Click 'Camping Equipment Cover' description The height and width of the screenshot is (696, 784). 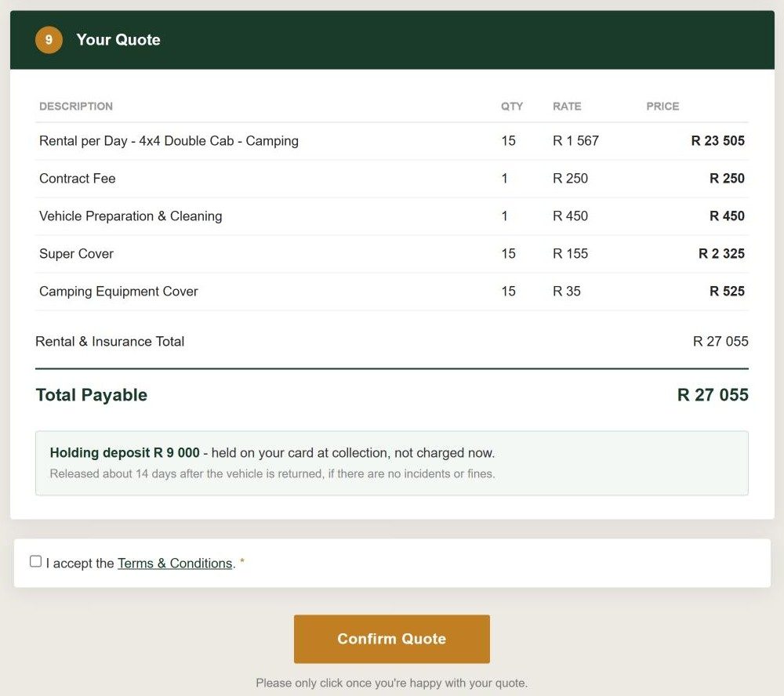coord(118,292)
